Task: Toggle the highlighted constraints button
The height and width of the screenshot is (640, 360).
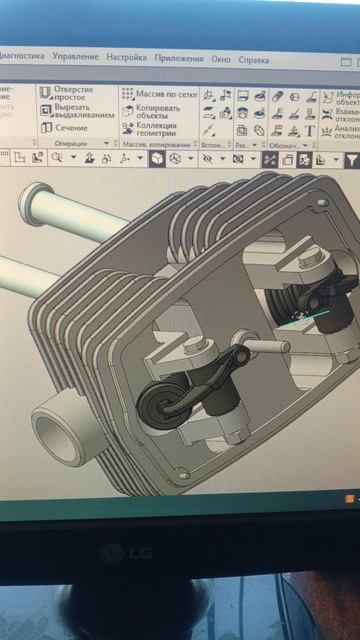Action: [x=270, y=160]
